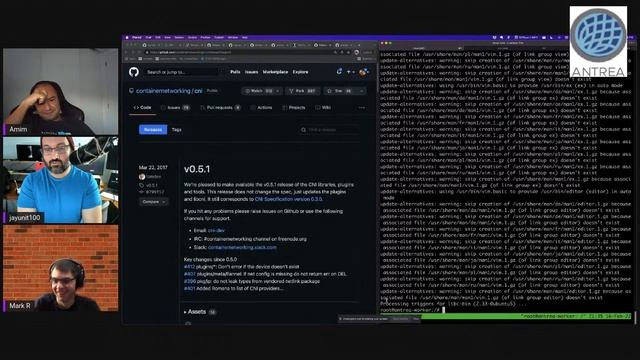
Task: Open Explore in GitHub header
Action: [x=300, y=72]
